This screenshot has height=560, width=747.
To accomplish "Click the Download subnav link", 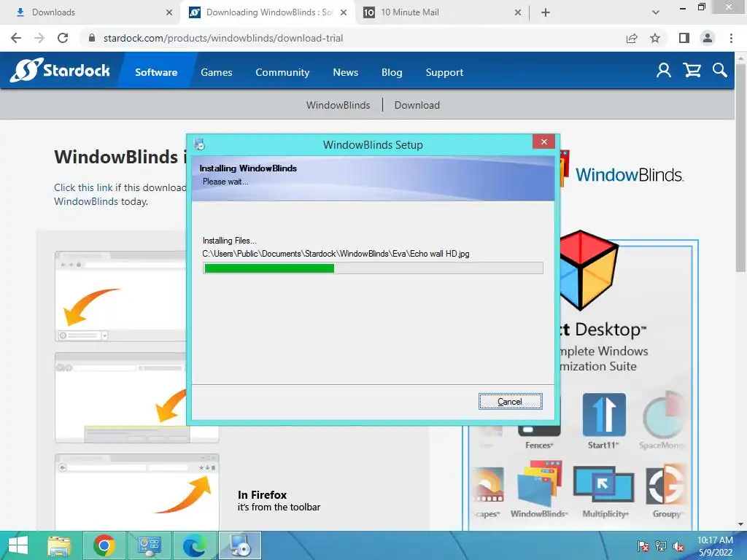I will [417, 105].
